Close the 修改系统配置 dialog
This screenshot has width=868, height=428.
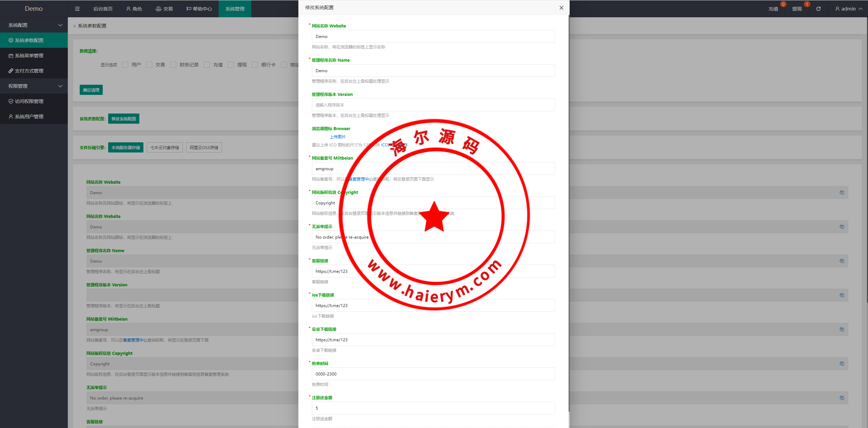tap(561, 8)
